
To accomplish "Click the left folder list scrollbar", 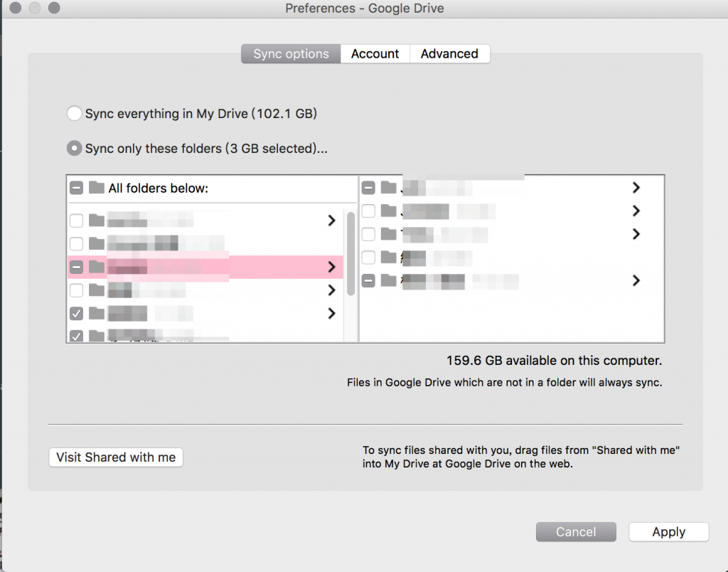I will 350,254.
